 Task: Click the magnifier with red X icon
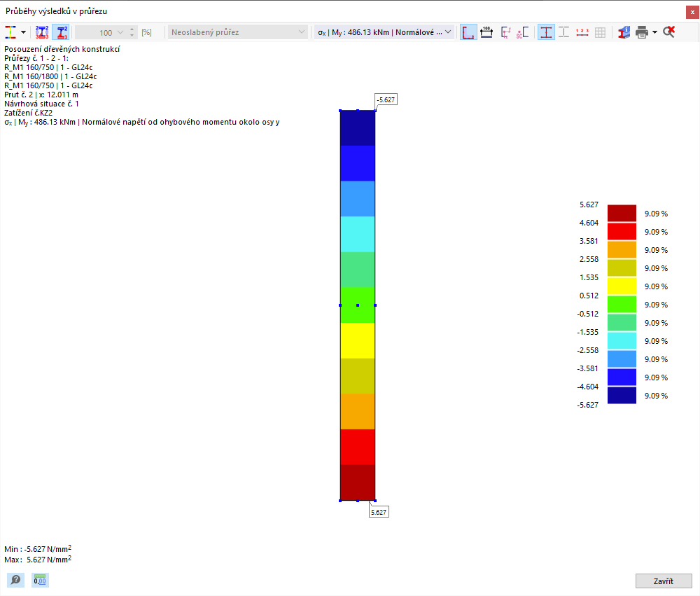point(668,32)
